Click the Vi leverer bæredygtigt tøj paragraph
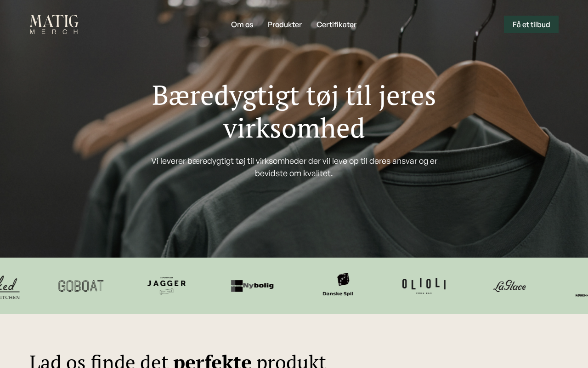Screen dimensions: 588x368 [294, 167]
